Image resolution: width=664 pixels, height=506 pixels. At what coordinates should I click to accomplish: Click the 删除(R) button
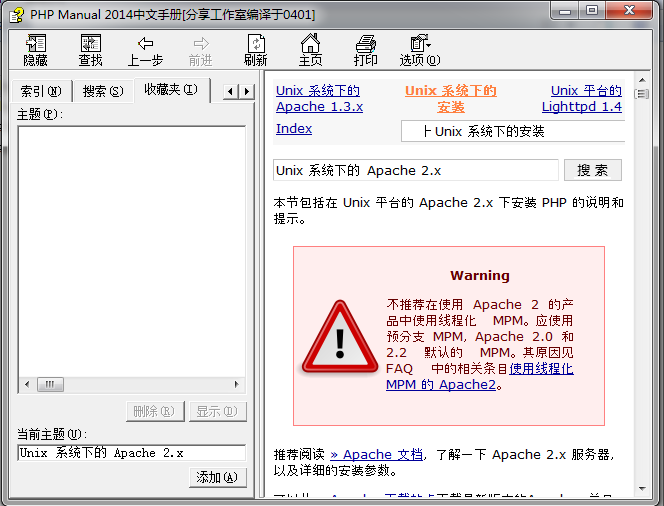click(155, 411)
